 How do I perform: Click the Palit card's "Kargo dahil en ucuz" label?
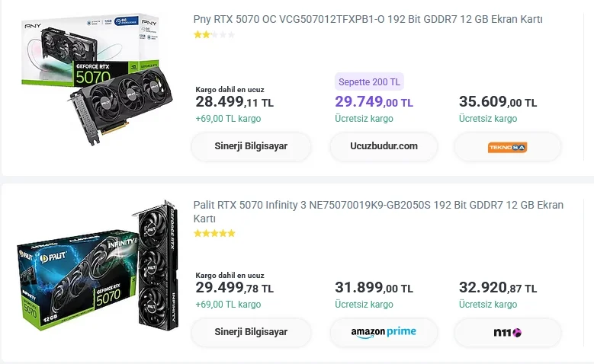tap(230, 275)
